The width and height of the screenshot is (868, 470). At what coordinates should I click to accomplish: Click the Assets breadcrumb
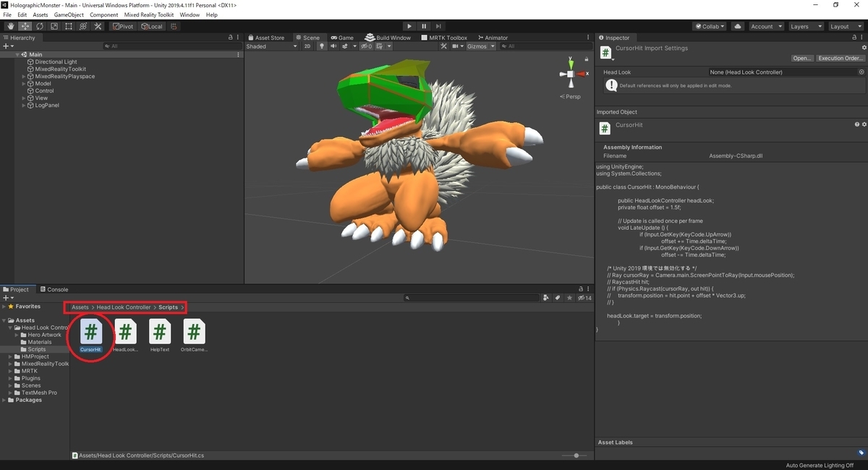pos(80,307)
